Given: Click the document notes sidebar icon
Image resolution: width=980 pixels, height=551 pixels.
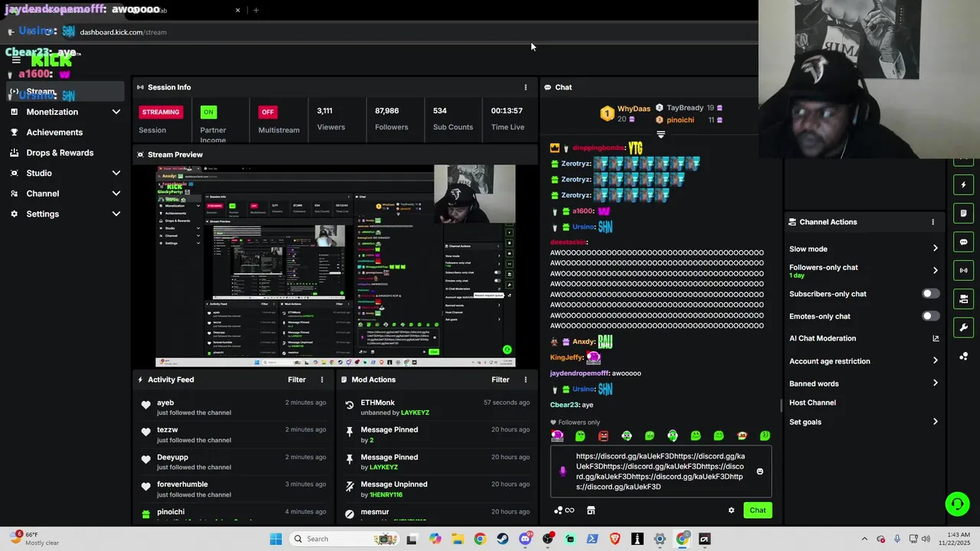Looking at the screenshot, I should [x=963, y=214].
